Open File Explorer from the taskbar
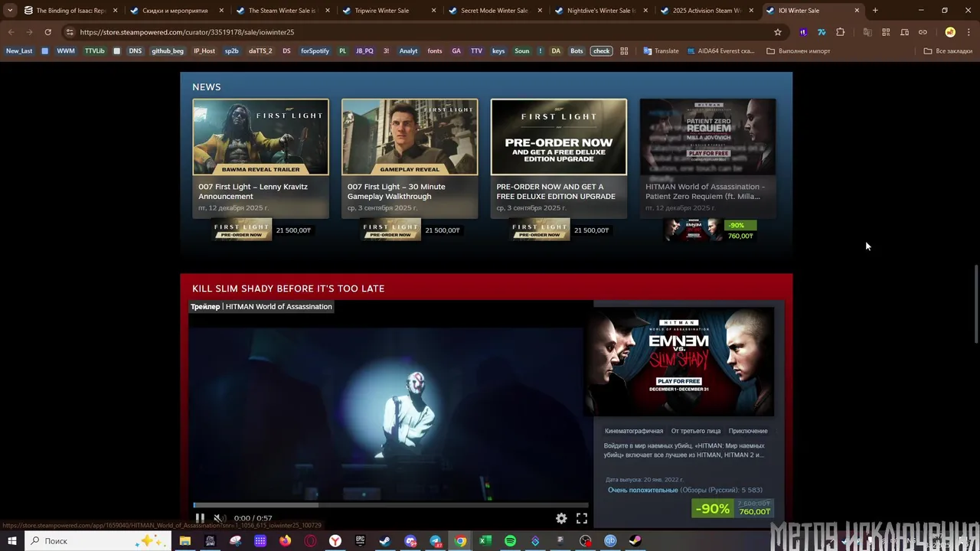This screenshot has width=980, height=551. tap(185, 541)
